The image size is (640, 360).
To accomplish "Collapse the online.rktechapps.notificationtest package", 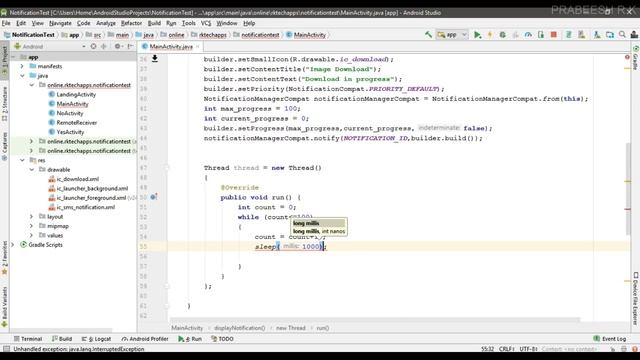I will coord(32,85).
